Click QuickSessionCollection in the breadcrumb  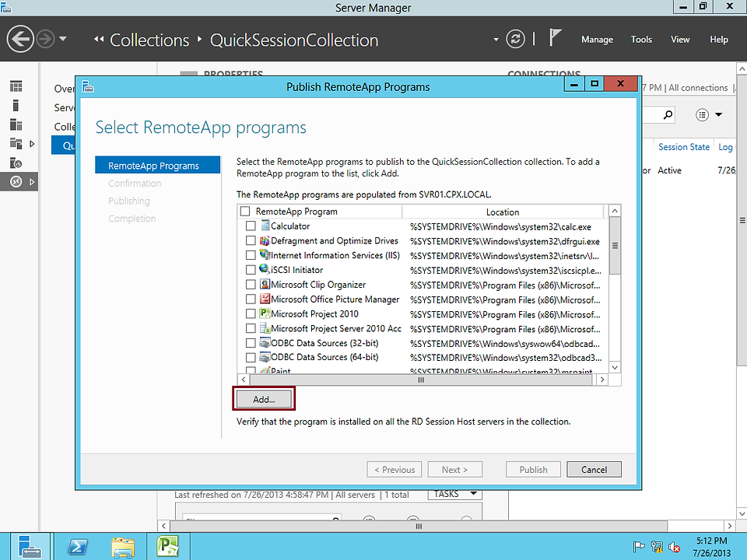pos(294,40)
